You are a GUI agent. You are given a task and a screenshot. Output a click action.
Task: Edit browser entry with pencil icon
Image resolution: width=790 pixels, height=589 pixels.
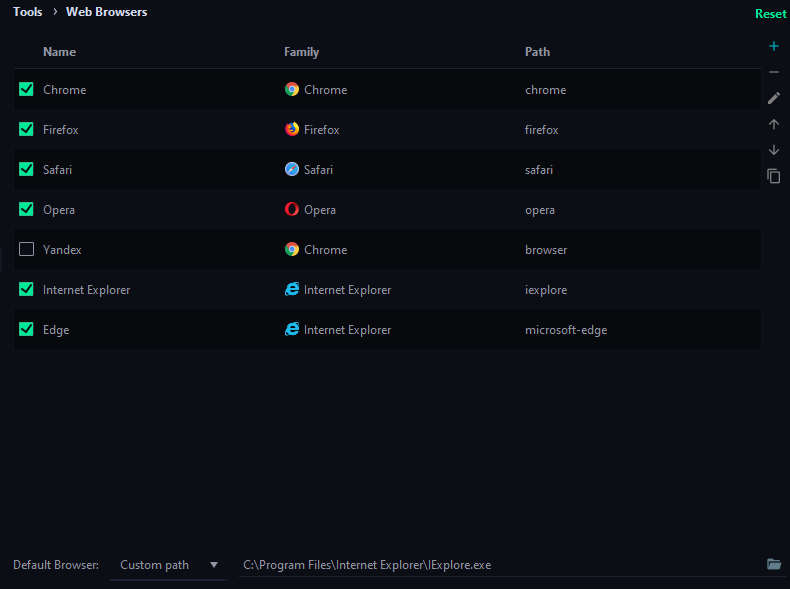(x=773, y=98)
